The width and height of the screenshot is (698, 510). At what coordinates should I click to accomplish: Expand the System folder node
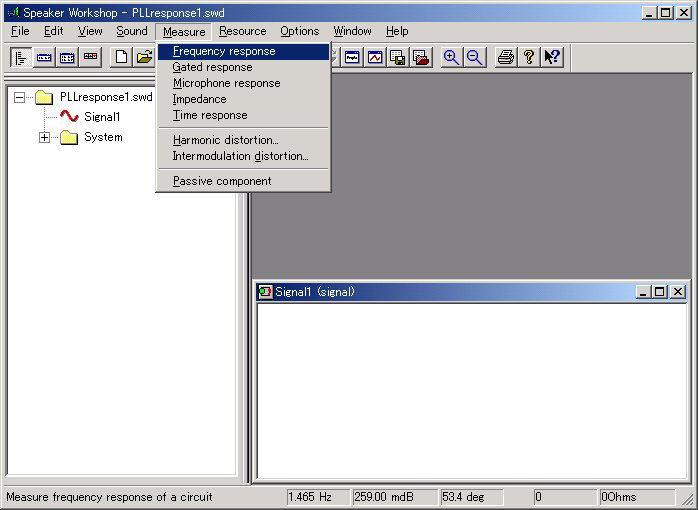(x=44, y=138)
